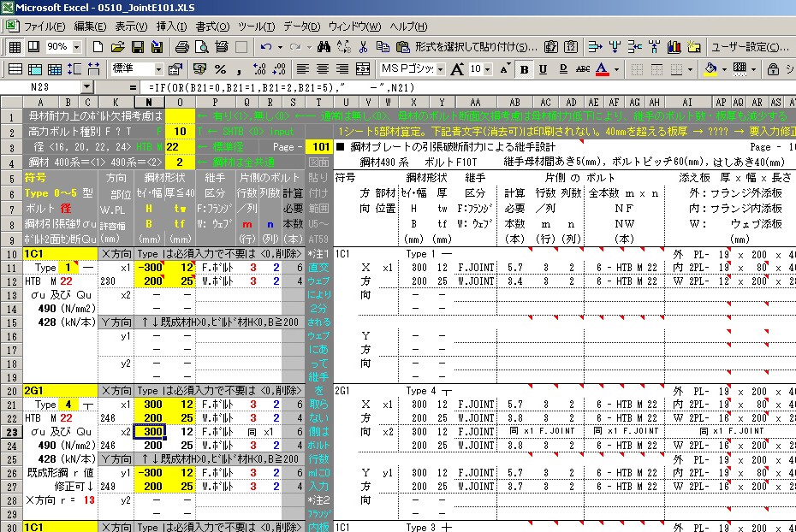
Task: Click the Print printer icon
Action: 181,47
